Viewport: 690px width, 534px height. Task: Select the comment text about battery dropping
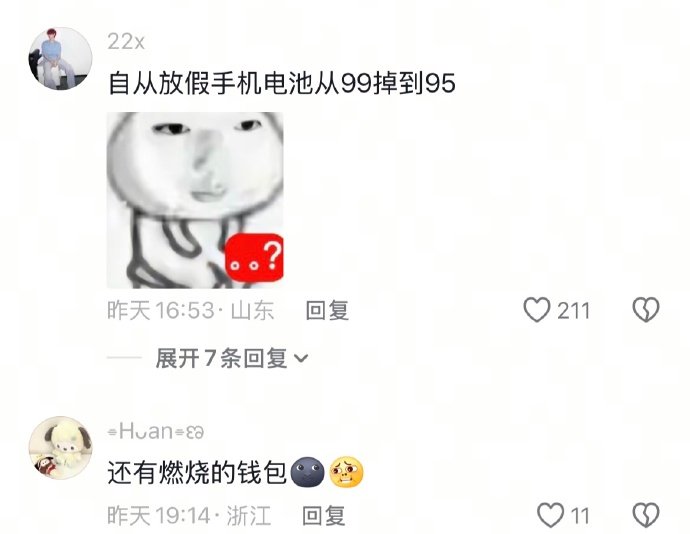(282, 83)
